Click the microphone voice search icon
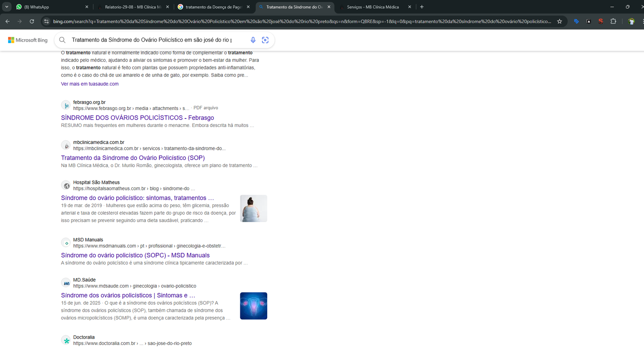Viewport: 644px width, 349px height. (253, 40)
